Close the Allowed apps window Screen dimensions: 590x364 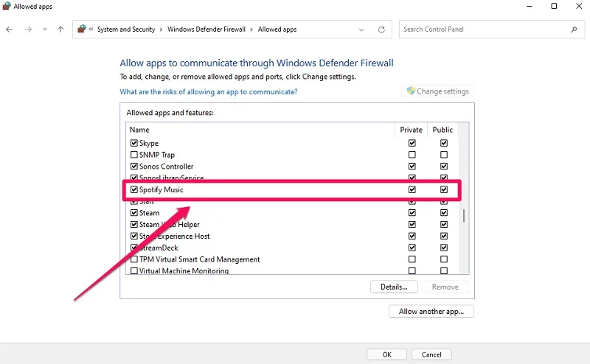(579, 7)
